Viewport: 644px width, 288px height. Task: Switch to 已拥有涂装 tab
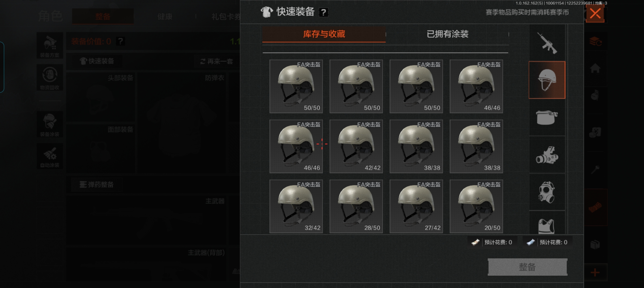tap(447, 34)
